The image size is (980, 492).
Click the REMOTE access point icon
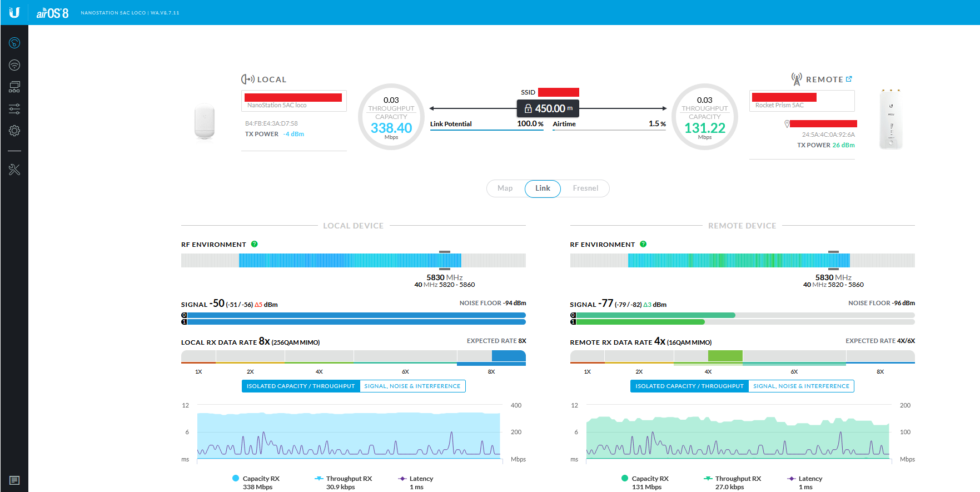click(x=797, y=79)
